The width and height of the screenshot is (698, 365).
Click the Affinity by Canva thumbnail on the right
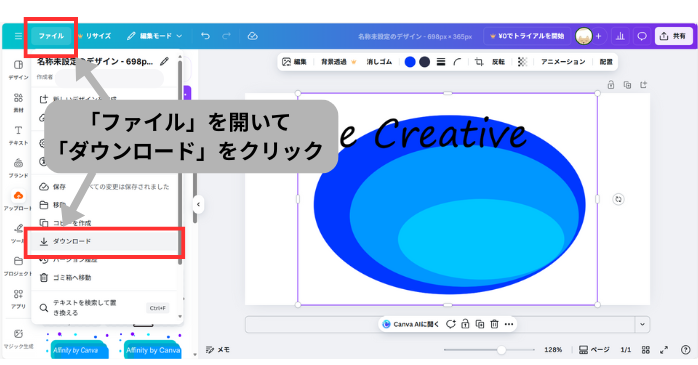(153, 350)
